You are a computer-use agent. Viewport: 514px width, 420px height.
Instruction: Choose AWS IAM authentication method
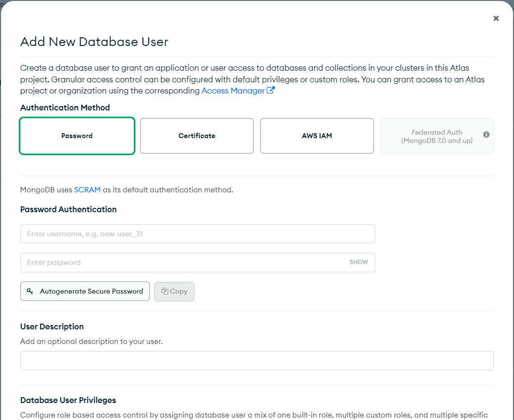click(x=317, y=136)
